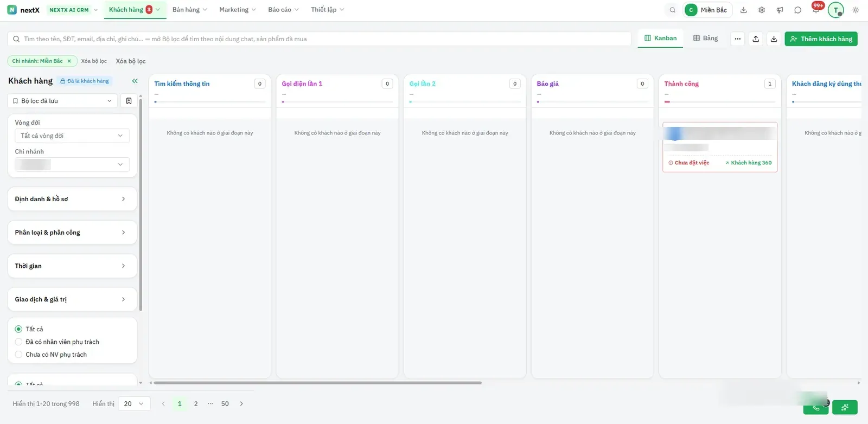This screenshot has width=868, height=424.
Task: Open the Bán hàng menu
Action: click(190, 10)
